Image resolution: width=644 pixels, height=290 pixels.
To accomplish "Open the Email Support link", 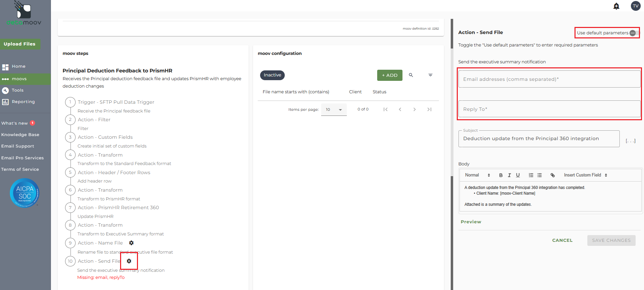I will [18, 146].
